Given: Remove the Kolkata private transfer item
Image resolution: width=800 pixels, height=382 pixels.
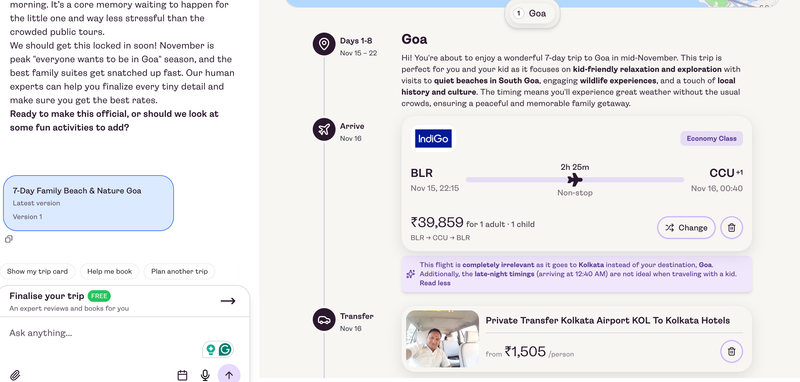Looking at the screenshot, I should click(x=731, y=351).
